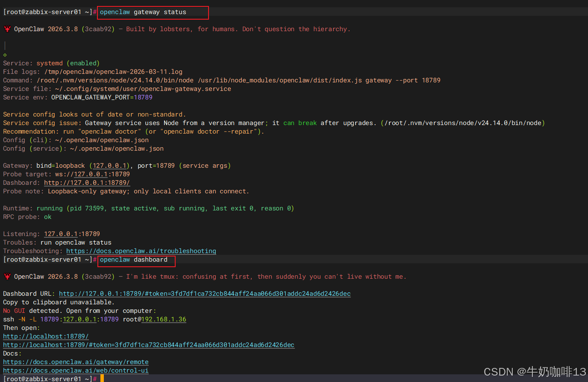Click 127.0.0.1 in the Gateway bind line
Screen dimensions: 588x382
109,166
